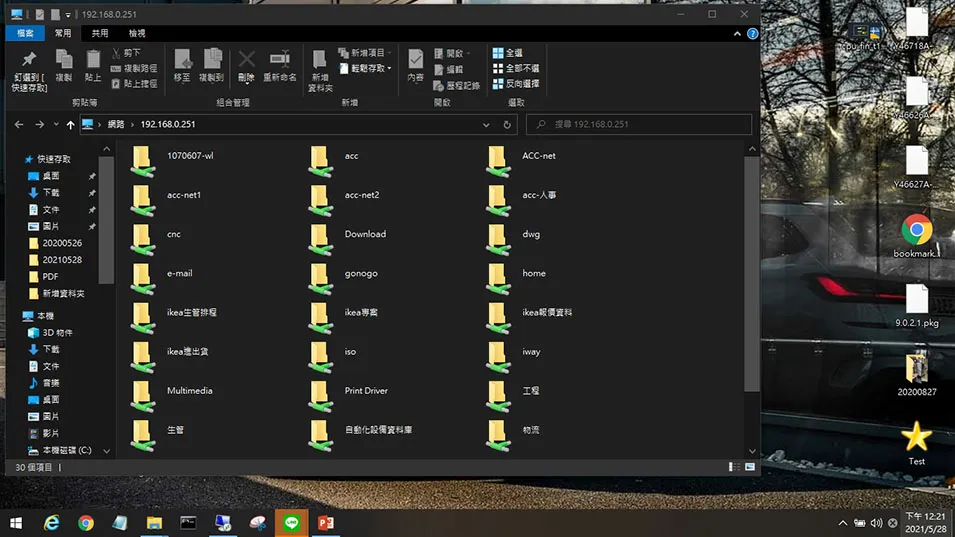Click the Cut scissors option
Screen dimensions: 955x537
(127, 53)
